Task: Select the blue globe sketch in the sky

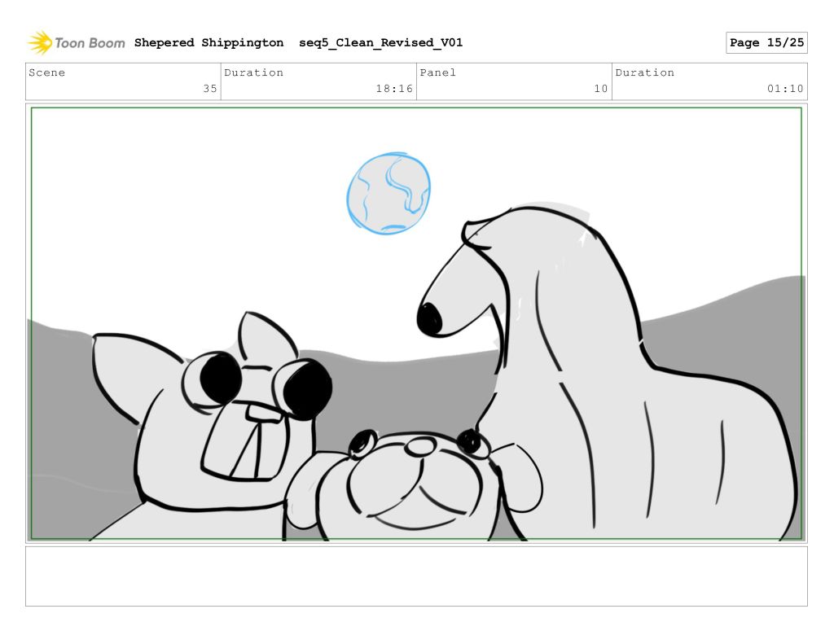Action: (x=388, y=194)
